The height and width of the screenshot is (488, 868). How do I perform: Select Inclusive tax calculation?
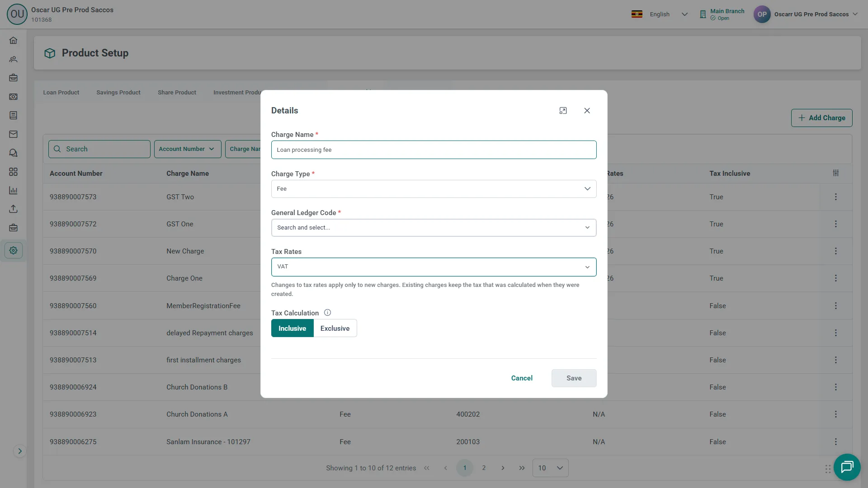292,328
